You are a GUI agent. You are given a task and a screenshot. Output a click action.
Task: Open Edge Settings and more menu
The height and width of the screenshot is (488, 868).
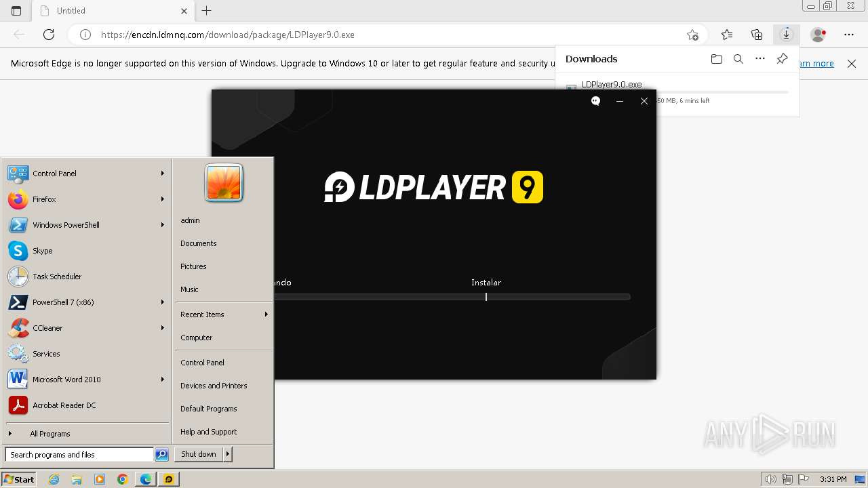pyautogui.click(x=849, y=35)
